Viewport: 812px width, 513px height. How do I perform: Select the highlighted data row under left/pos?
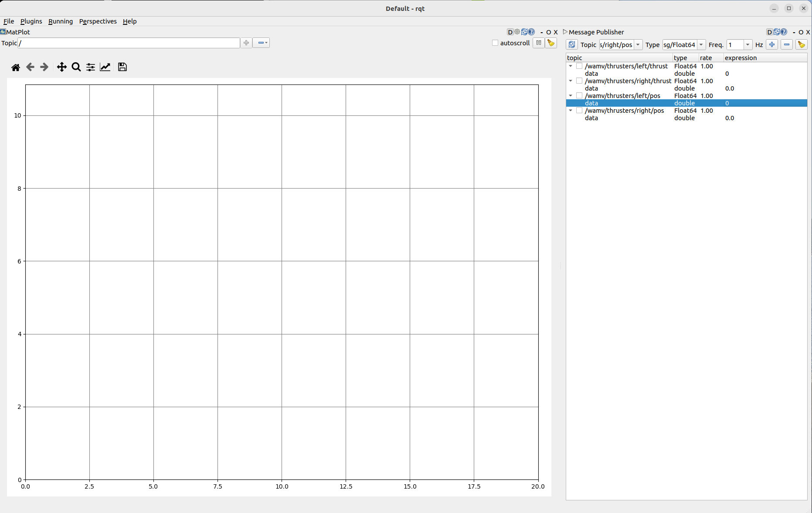click(686, 103)
